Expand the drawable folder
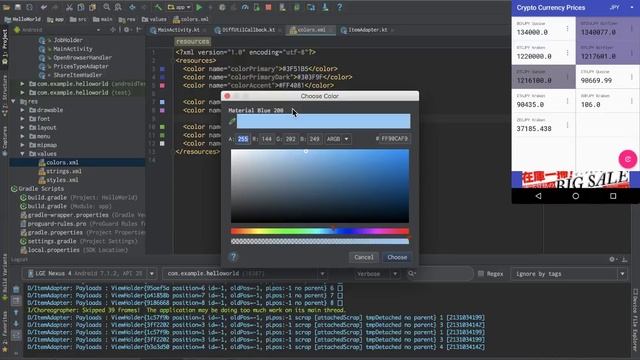This screenshot has height=360, width=640. coord(22,110)
